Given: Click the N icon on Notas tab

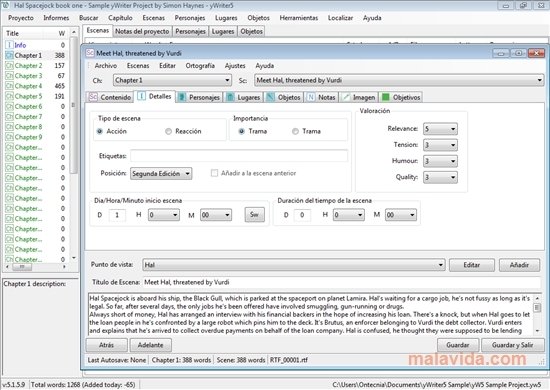Looking at the screenshot, I should click(x=311, y=97).
